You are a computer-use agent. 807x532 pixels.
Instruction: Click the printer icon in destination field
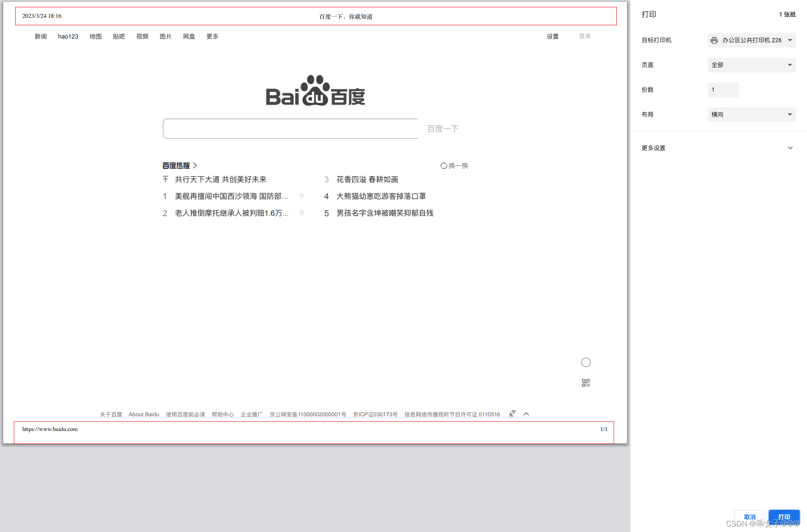(714, 40)
